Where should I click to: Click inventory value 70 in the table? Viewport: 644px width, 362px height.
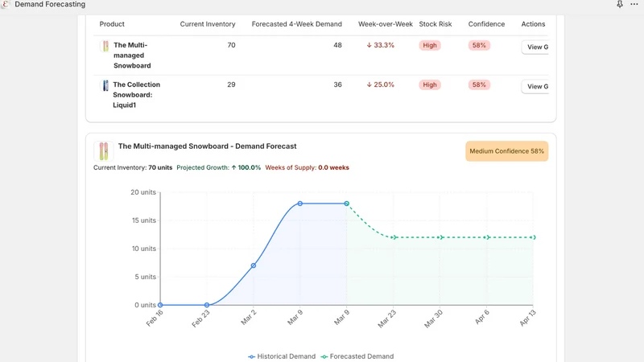click(231, 45)
